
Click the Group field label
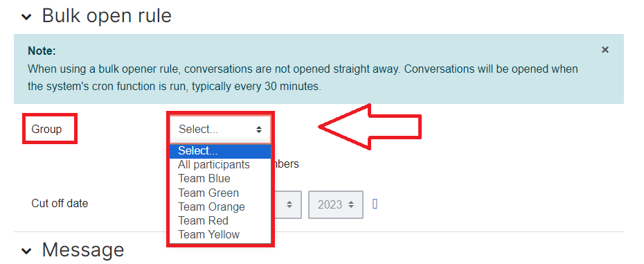tap(46, 129)
